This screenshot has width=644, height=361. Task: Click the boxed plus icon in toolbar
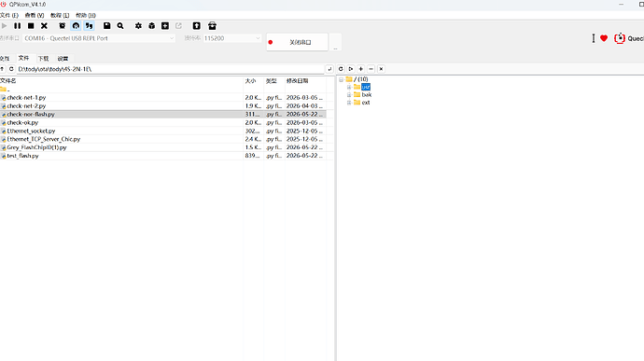coord(165,26)
